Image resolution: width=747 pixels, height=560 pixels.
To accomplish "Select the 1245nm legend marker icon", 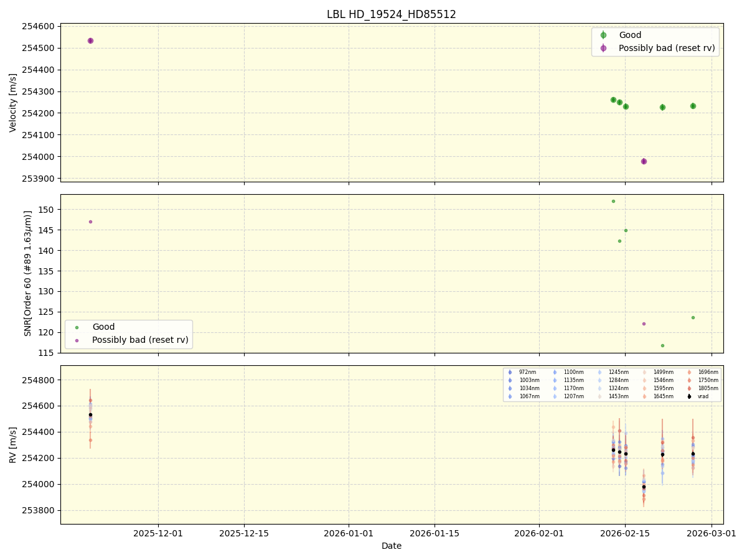I will tap(599, 372).
